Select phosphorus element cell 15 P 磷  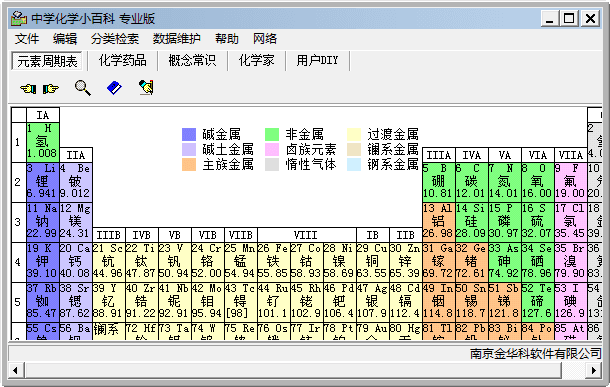[505, 222]
